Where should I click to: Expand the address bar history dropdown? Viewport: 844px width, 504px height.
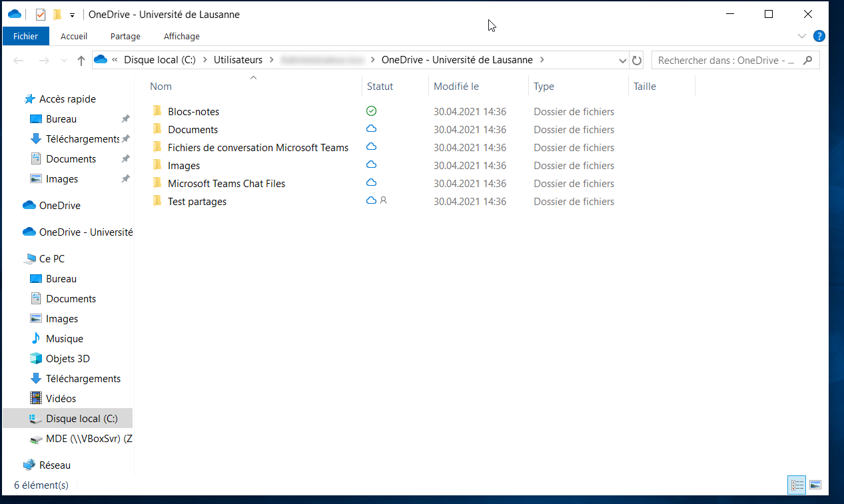(x=622, y=60)
